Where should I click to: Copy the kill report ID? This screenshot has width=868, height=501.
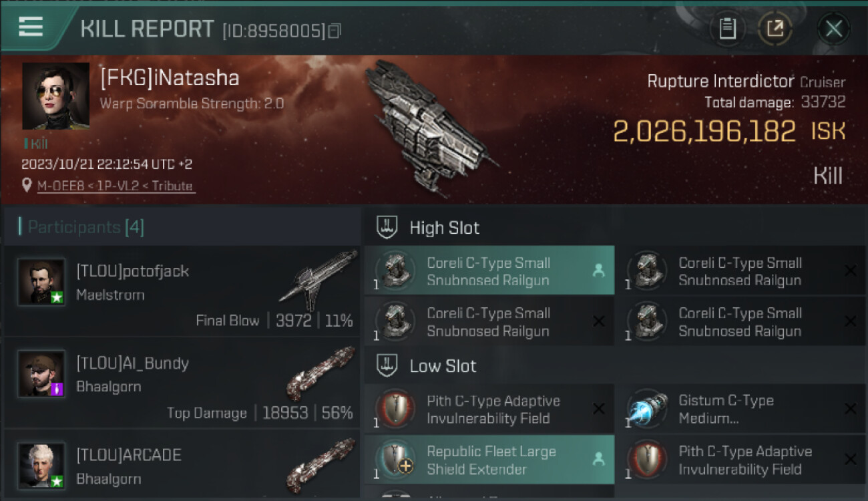(335, 30)
